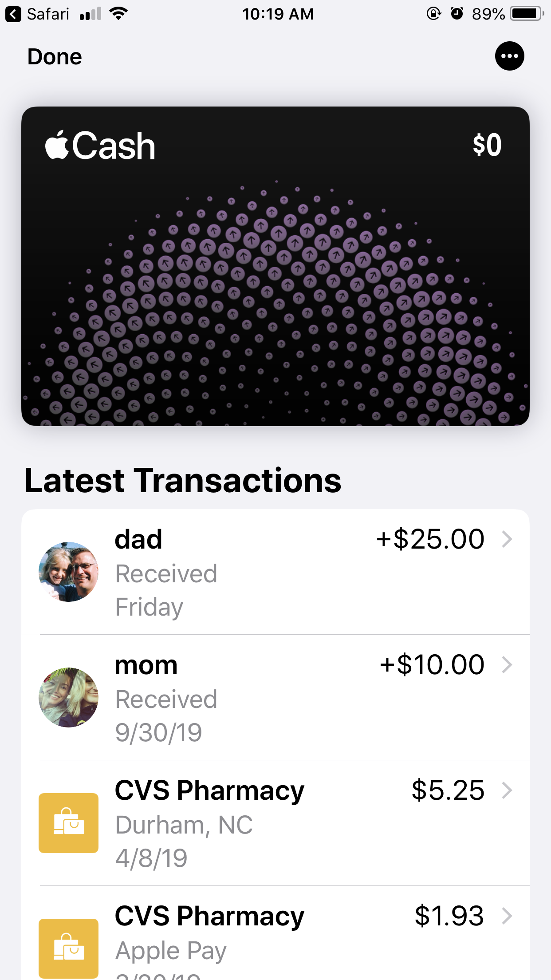Tap the orientation lock status icon
This screenshot has width=551, height=980.
point(433,14)
